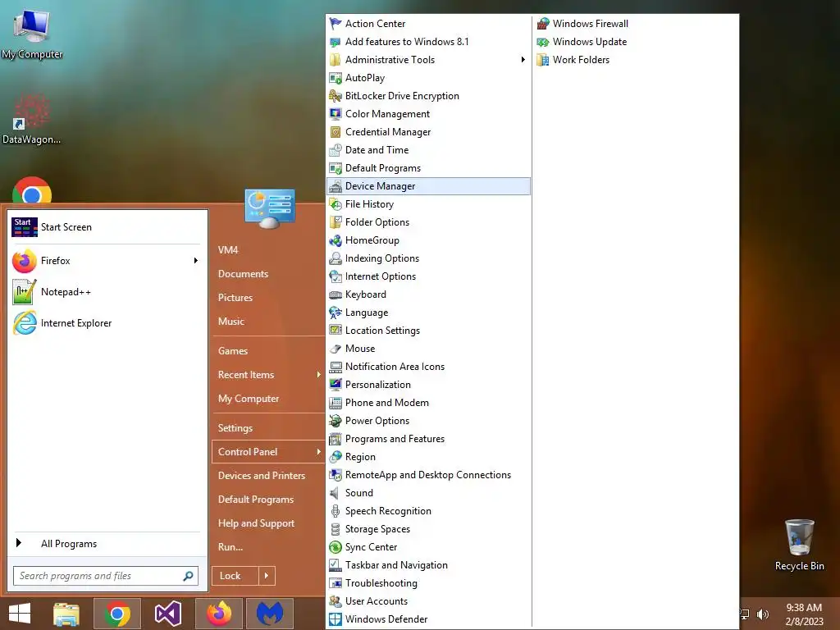Open My Computer desktop icon
Viewport: 840px width, 630px height.
[32, 33]
